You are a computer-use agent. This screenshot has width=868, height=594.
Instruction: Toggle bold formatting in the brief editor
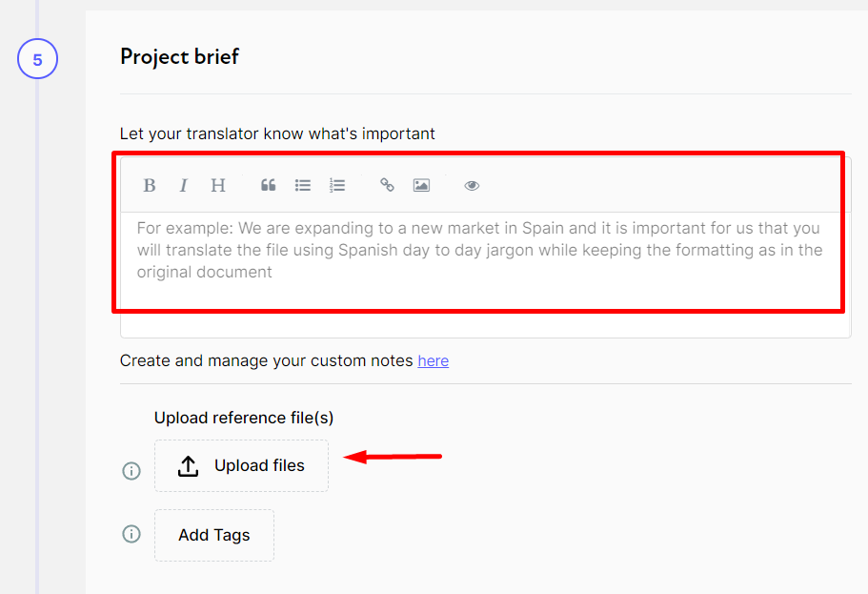(x=150, y=185)
